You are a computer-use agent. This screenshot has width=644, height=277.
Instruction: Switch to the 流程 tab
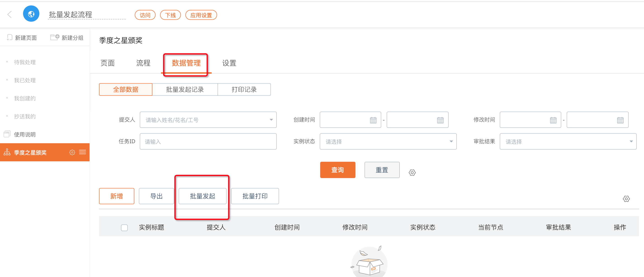[x=143, y=63]
